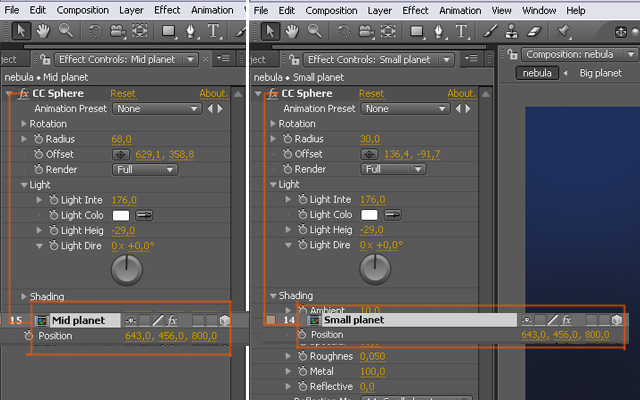
Task: Select the Brush tool in the right window
Action: [490, 31]
